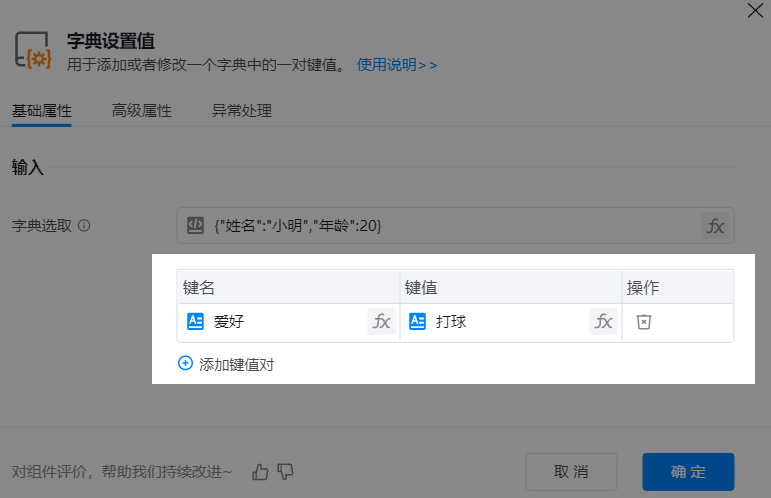Viewport: 771px width, 498px height.
Task: Click the text type icon before 打球
Action: coord(418,322)
